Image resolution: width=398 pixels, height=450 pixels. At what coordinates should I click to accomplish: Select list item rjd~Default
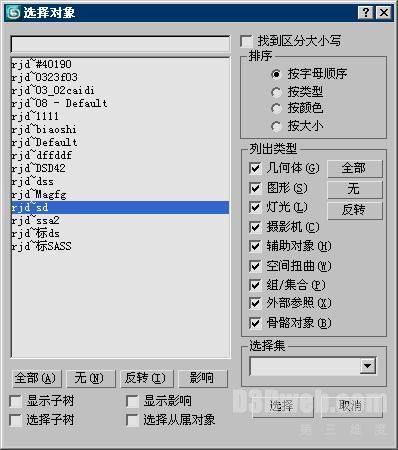click(x=120, y=142)
